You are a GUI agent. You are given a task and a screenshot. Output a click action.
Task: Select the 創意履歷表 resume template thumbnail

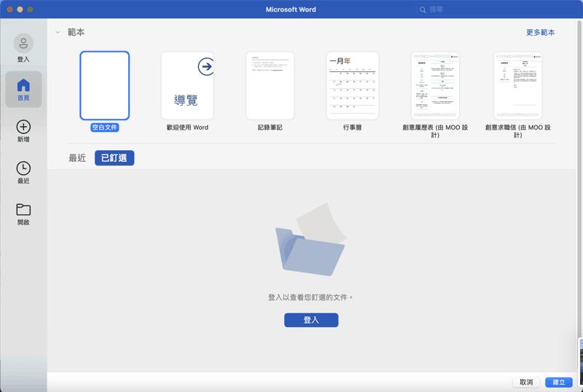[435, 85]
